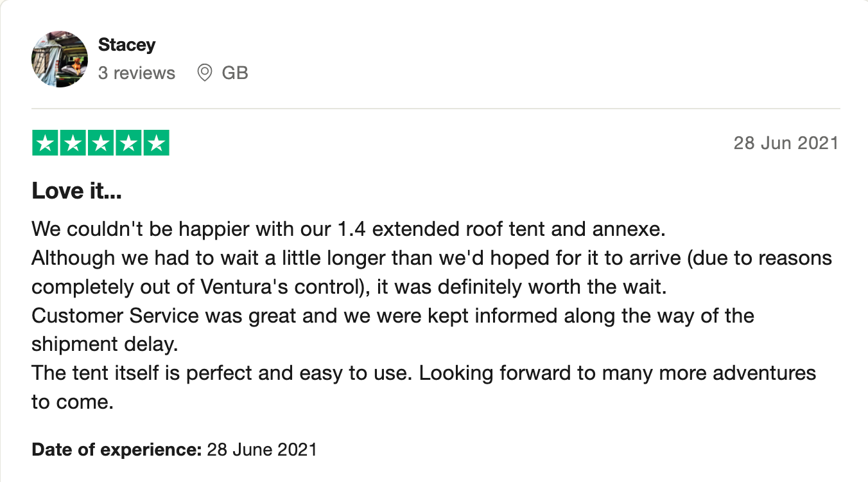
Task: Click the review date 28 Jun 2021
Action: (x=786, y=143)
